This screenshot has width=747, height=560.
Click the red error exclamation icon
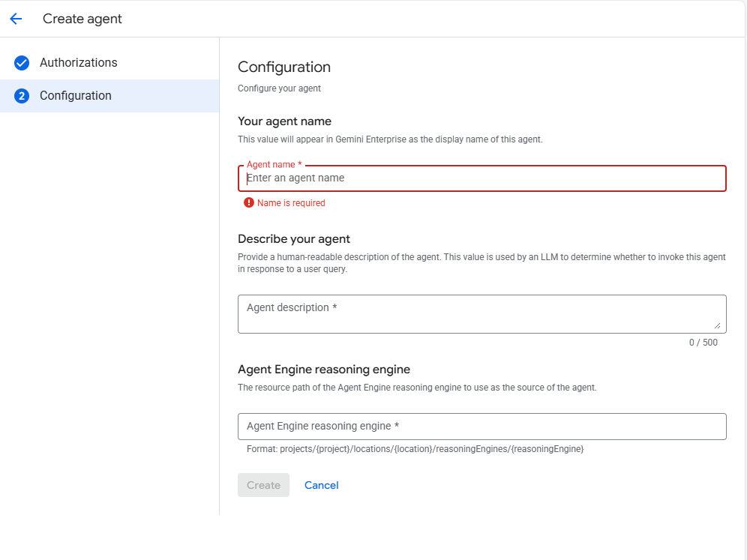[248, 202]
